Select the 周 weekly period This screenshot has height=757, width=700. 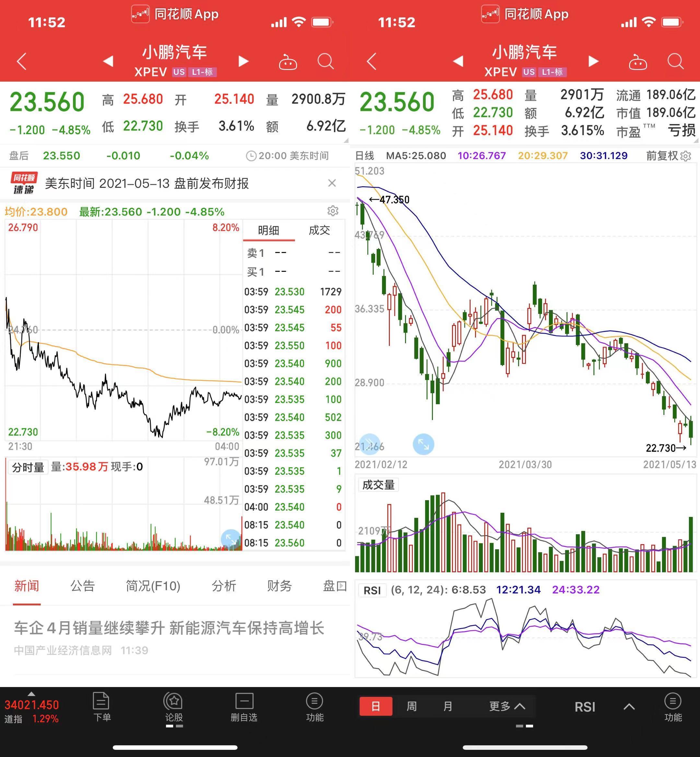coord(411,706)
